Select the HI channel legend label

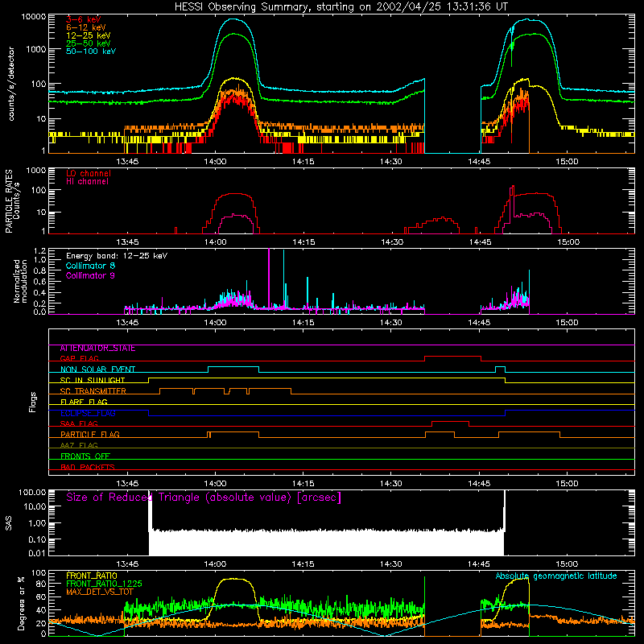[87, 182]
